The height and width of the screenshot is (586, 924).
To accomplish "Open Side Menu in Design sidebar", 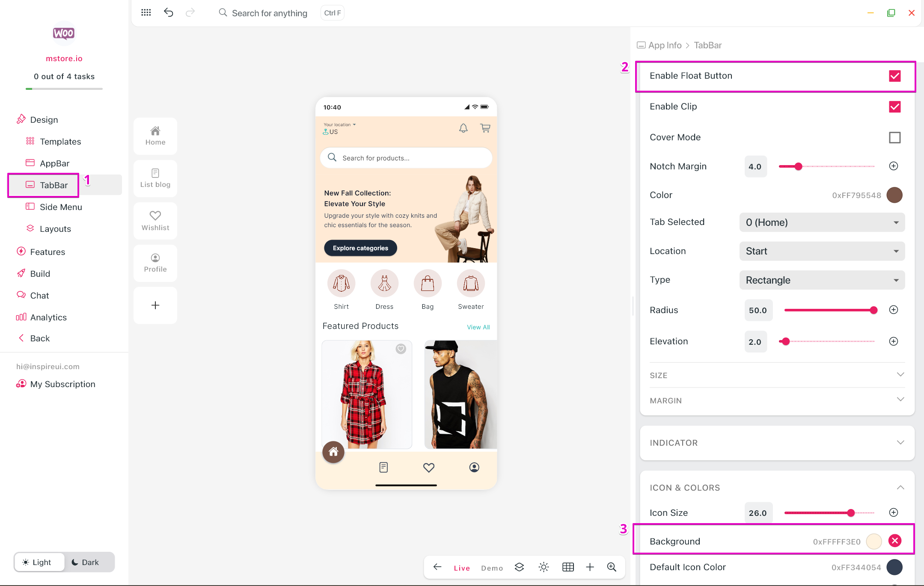I will (x=61, y=207).
